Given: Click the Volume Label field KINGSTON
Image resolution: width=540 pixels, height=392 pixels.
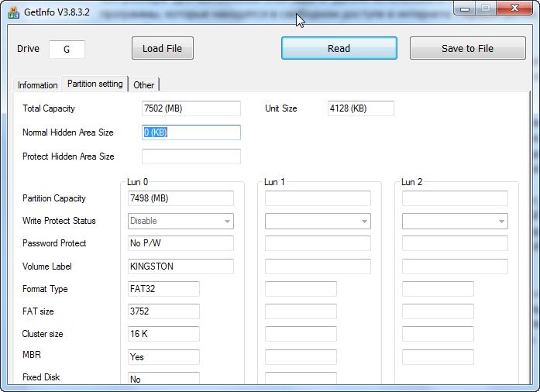Looking at the screenshot, I should (181, 266).
